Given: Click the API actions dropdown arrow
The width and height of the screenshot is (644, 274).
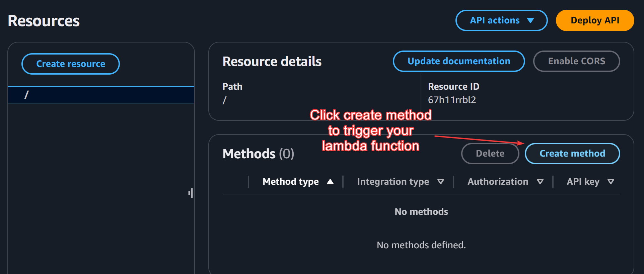Looking at the screenshot, I should click(530, 21).
